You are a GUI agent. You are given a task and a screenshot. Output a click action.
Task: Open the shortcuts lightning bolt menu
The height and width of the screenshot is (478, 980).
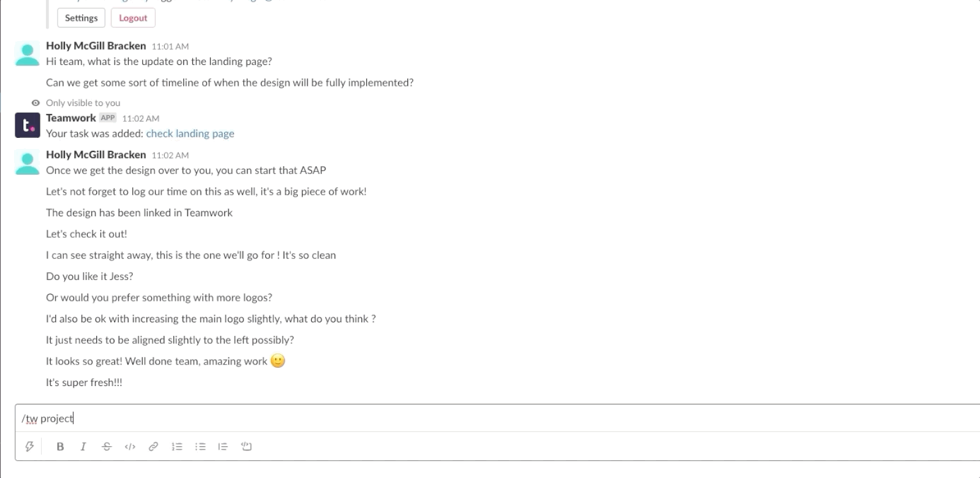point(29,446)
